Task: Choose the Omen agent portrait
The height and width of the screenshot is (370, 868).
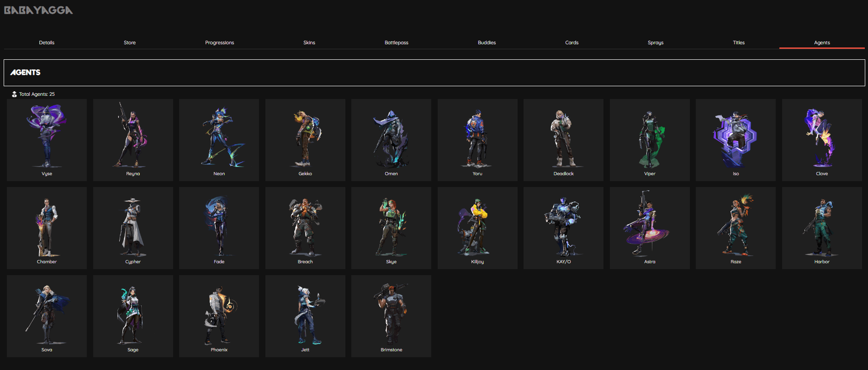Action: [x=391, y=136]
